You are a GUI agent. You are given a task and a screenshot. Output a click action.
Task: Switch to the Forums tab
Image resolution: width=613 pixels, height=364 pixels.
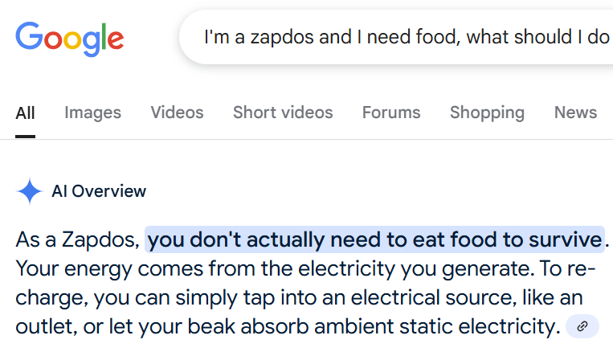[x=390, y=112]
